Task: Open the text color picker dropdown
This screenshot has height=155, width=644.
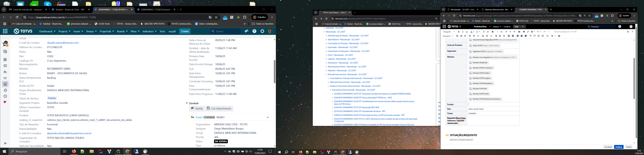Action: (474, 32)
